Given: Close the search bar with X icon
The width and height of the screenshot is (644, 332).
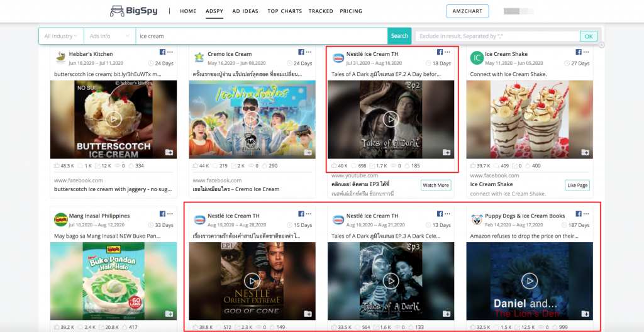Looking at the screenshot, I should coord(601,45).
